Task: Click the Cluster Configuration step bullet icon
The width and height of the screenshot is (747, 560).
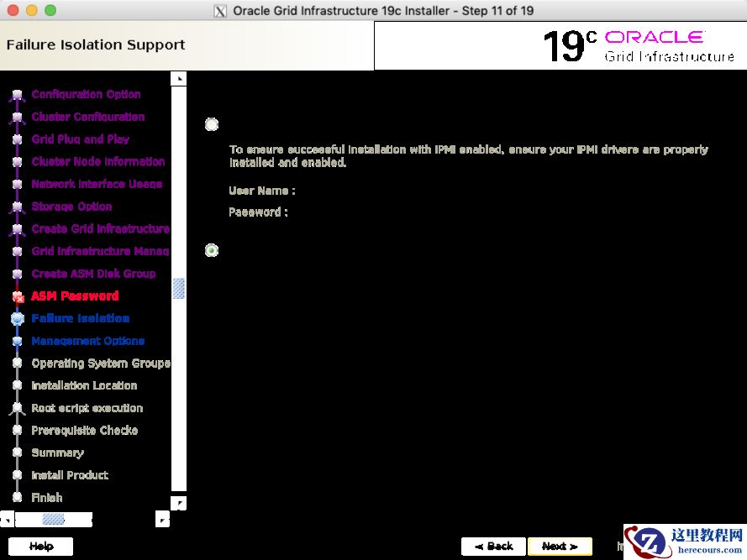Action: pyautogui.click(x=17, y=118)
